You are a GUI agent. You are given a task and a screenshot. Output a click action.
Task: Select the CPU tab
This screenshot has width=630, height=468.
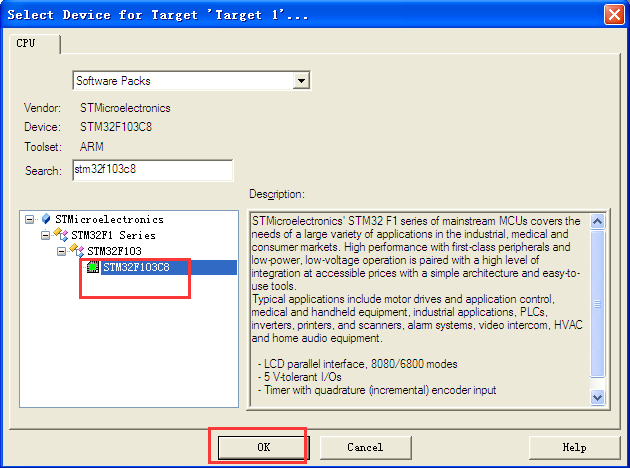(x=35, y=43)
